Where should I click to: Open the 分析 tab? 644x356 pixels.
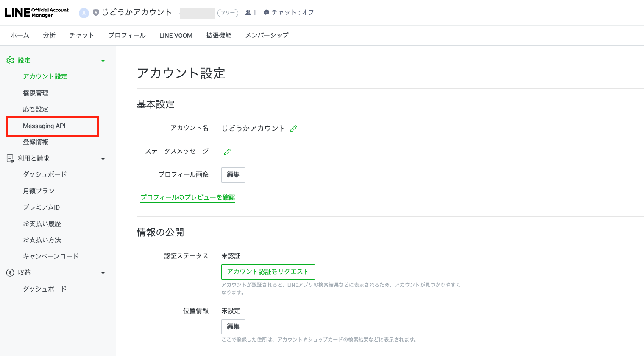point(49,36)
